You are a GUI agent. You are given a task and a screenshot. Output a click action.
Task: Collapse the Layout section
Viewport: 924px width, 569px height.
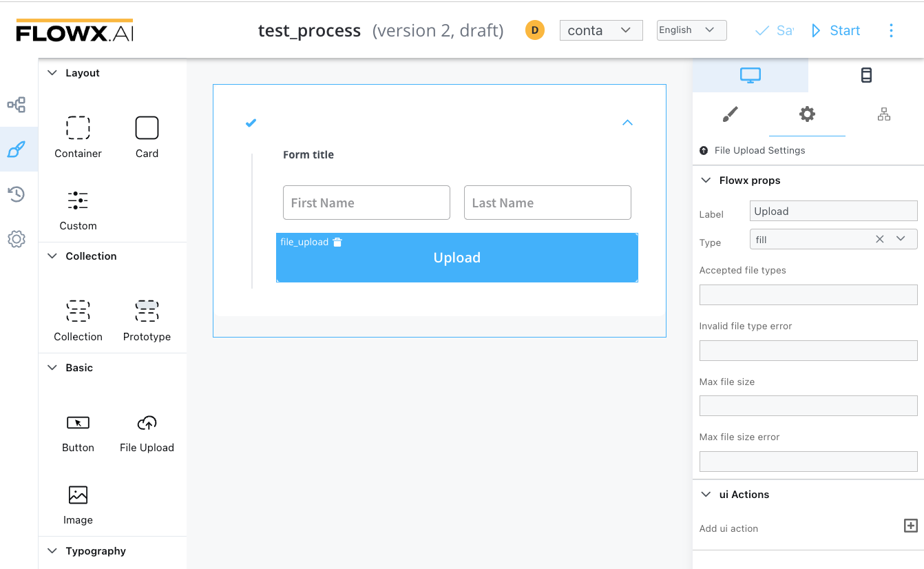coord(52,73)
